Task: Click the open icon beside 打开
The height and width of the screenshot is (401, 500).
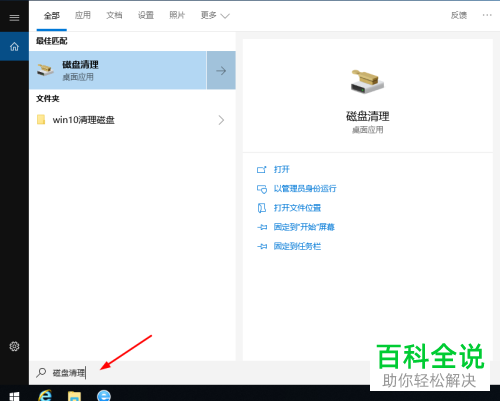Action: click(262, 170)
